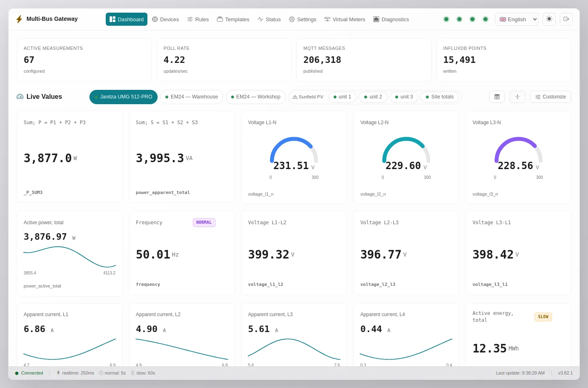Image resolution: width=588 pixels, height=388 pixels.
Task: Click the Active power total sparkline
Action: click(70, 257)
